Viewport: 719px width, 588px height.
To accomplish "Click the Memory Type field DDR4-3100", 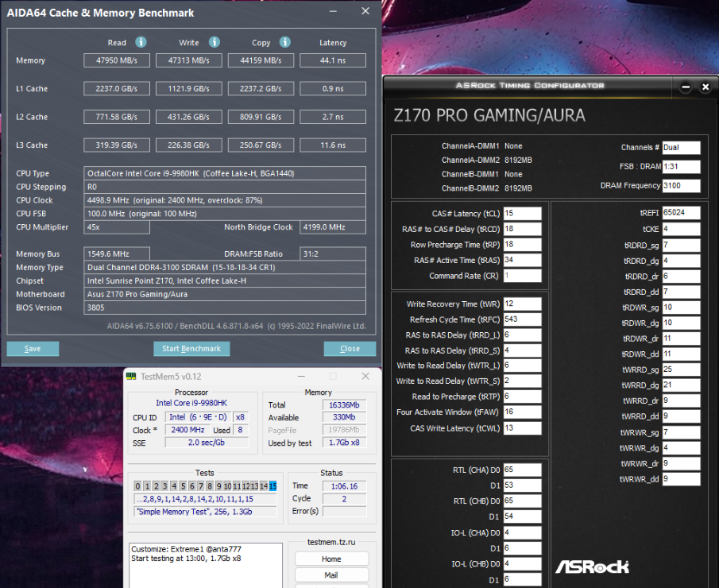I will 225,268.
